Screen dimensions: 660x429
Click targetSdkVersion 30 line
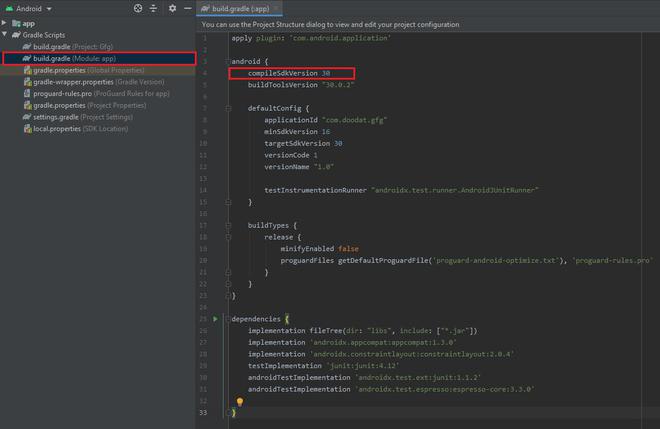click(303, 144)
